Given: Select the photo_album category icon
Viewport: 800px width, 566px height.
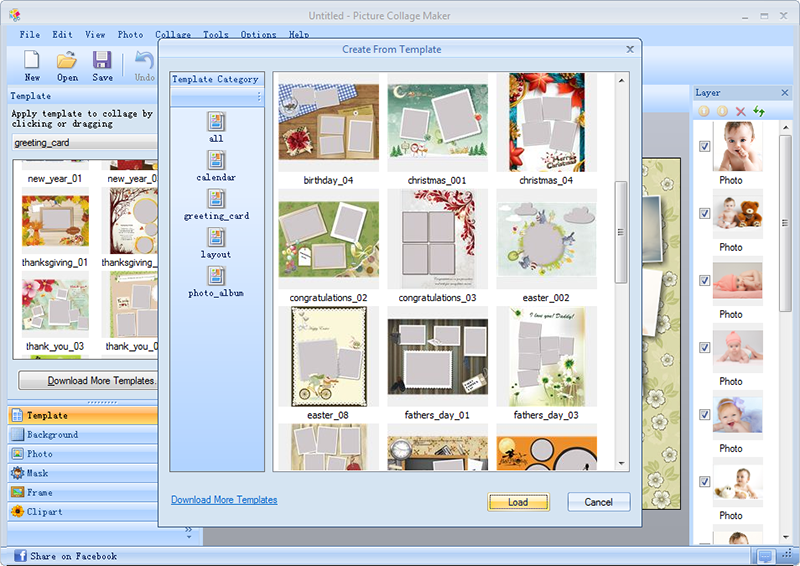Looking at the screenshot, I should click(216, 276).
